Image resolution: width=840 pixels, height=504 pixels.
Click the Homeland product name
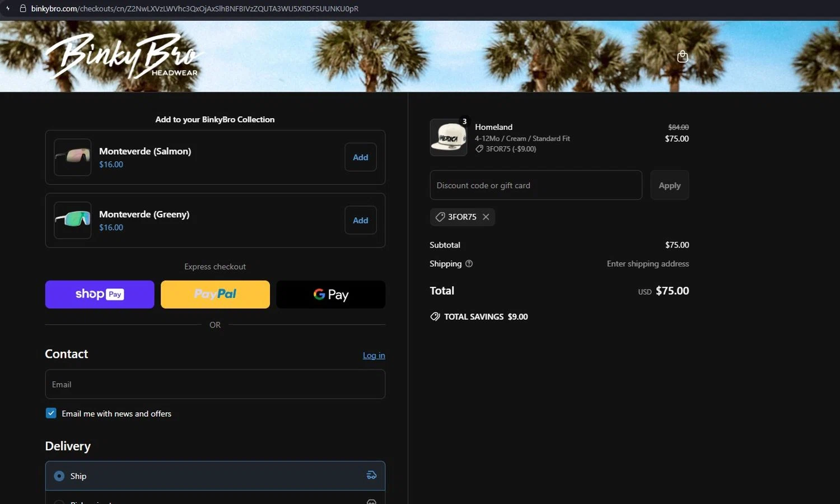494,127
